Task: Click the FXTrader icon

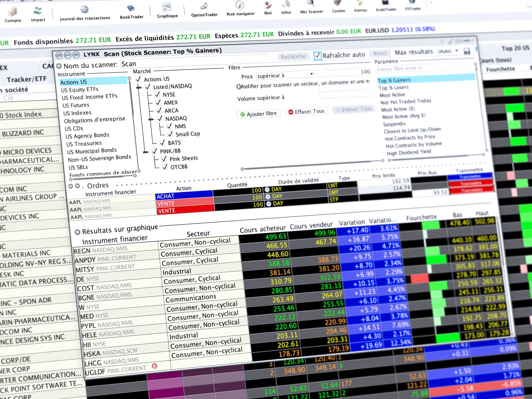Action: [413, 6]
